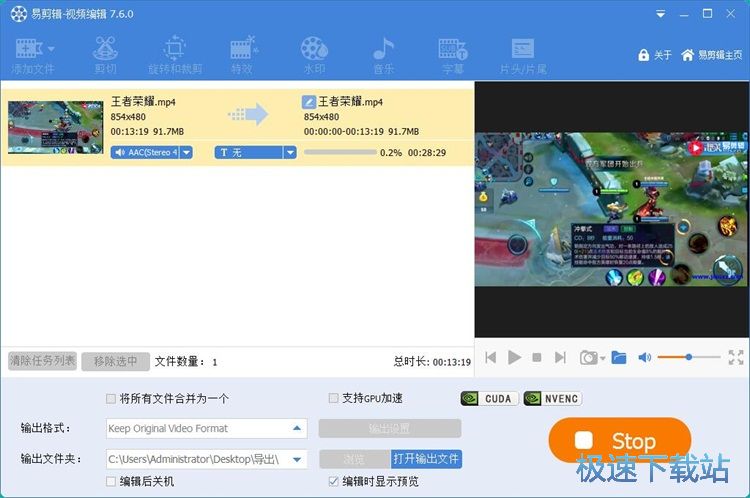
Task: Open the snapshot camera dropdown arrow
Action: pyautogui.click(x=603, y=358)
